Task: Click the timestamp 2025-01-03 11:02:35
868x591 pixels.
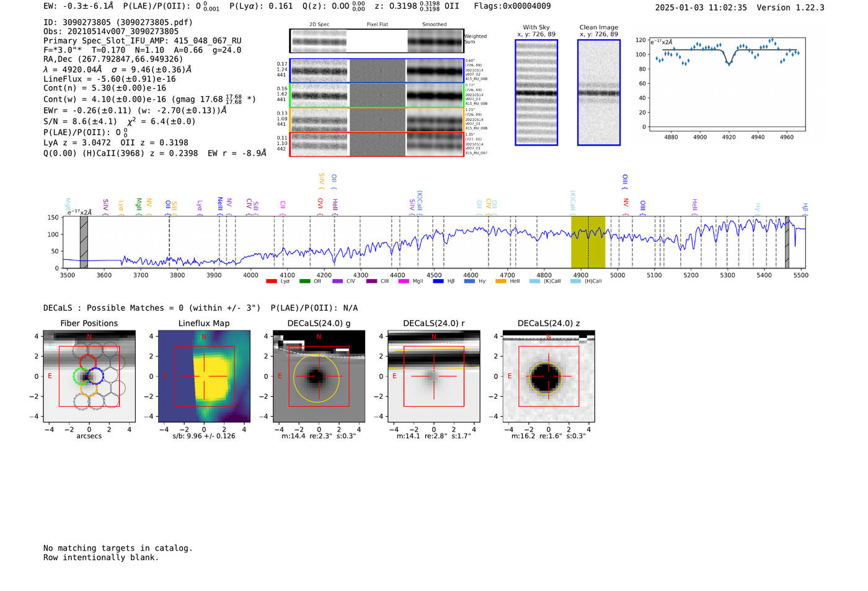Action: (701, 8)
